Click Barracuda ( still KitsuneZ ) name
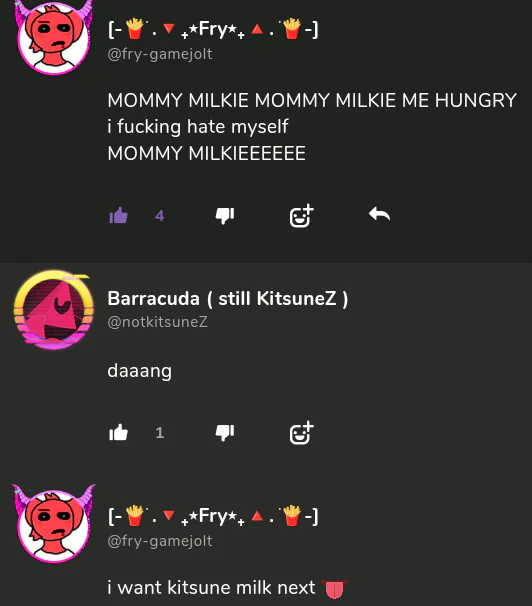Image resolution: width=532 pixels, height=606 pixels. pos(228,298)
